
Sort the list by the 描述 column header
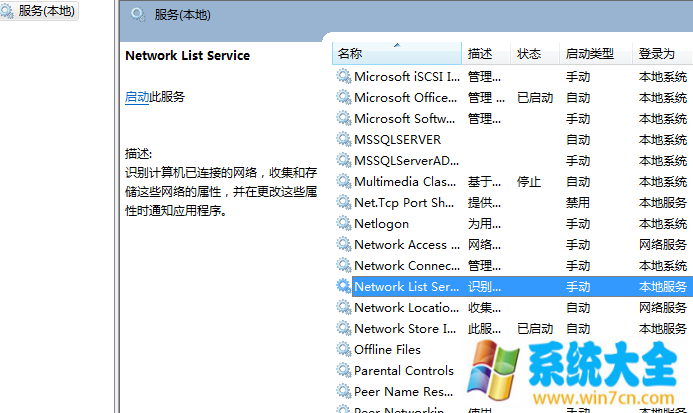click(x=486, y=54)
